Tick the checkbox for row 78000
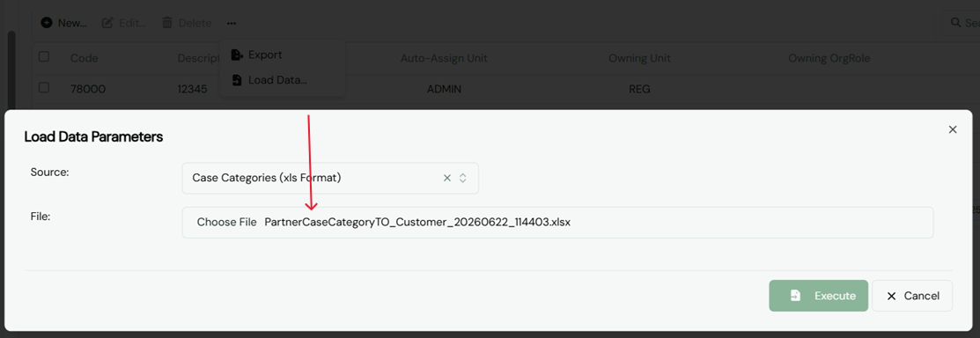980x338 pixels. (44, 87)
